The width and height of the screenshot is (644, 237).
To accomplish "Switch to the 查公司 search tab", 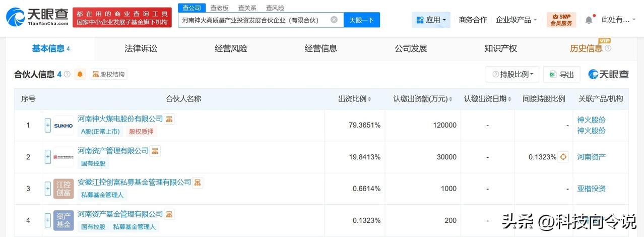I will coord(191,8).
